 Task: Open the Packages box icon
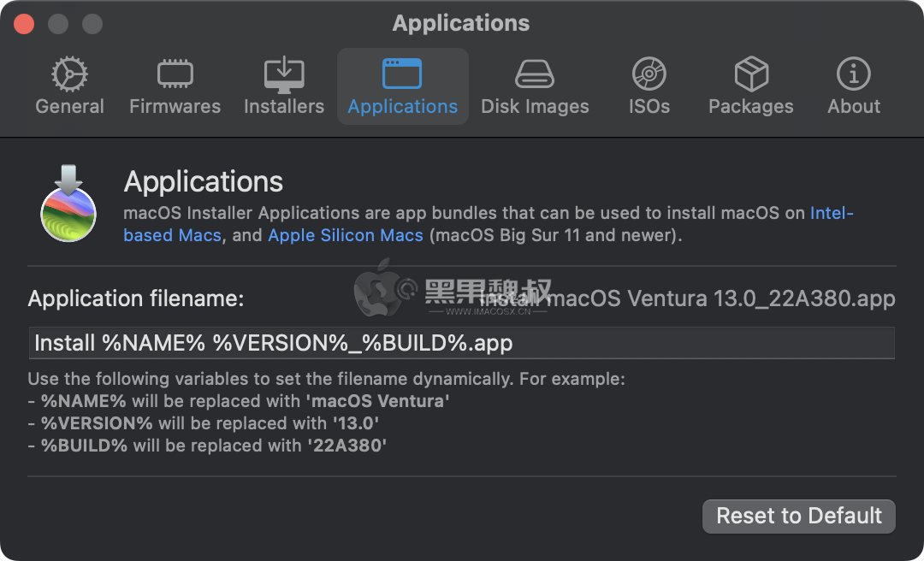pyautogui.click(x=750, y=74)
